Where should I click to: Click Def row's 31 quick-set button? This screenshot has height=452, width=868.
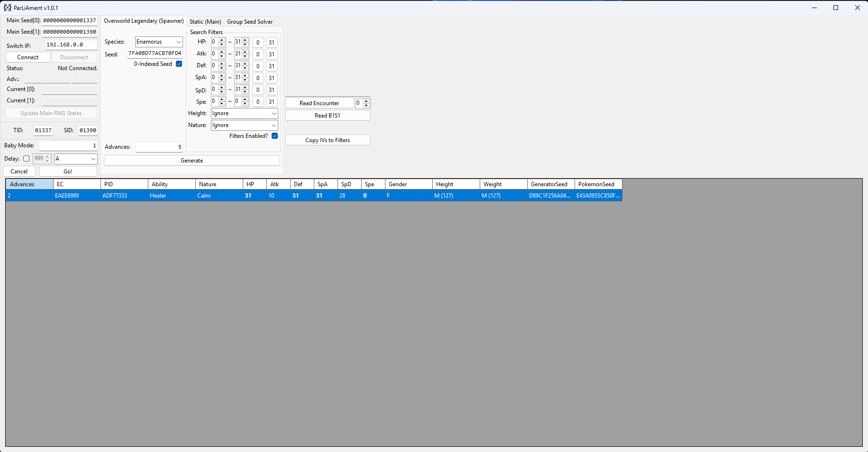pos(272,66)
